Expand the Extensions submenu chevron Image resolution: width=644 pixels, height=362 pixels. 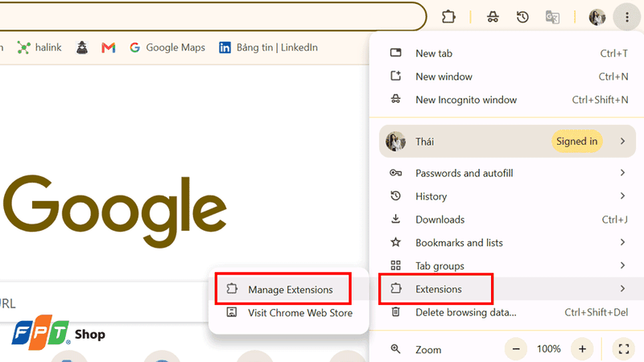[x=622, y=289]
